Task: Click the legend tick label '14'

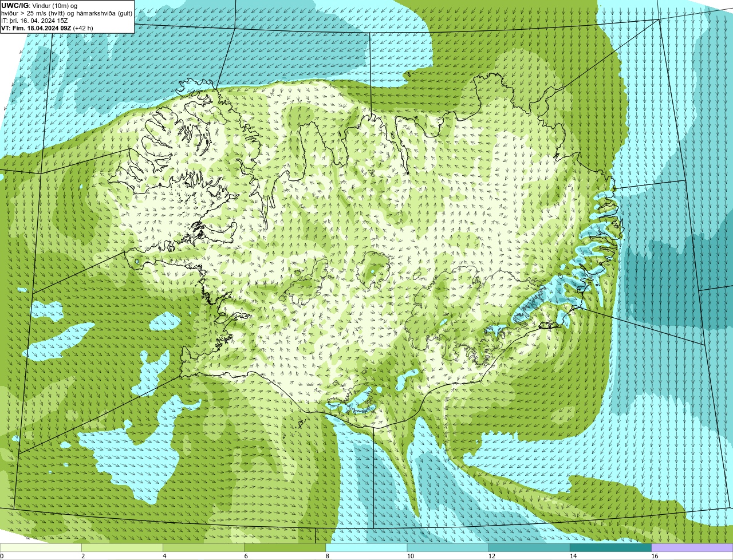Action: [573, 556]
